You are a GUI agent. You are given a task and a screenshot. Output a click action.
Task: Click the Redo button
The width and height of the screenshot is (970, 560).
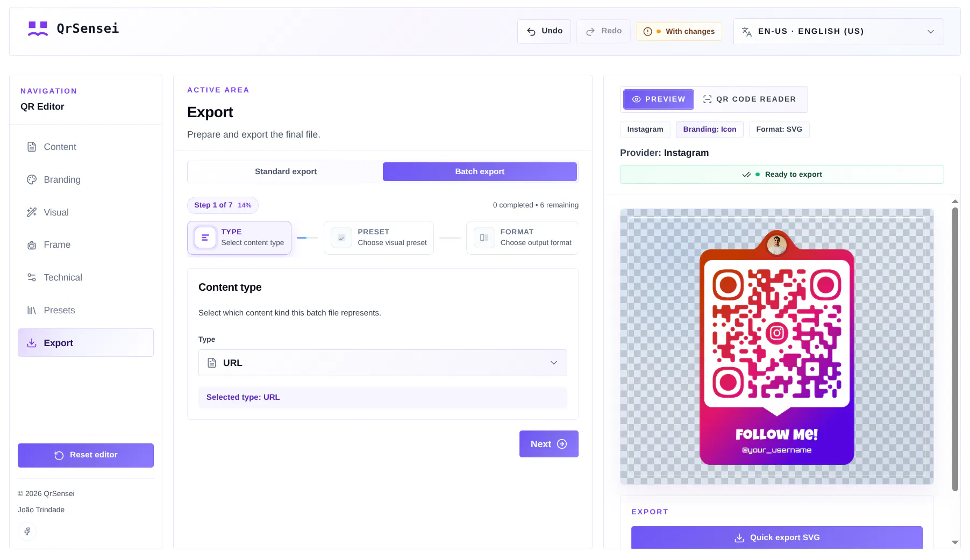[x=603, y=31]
